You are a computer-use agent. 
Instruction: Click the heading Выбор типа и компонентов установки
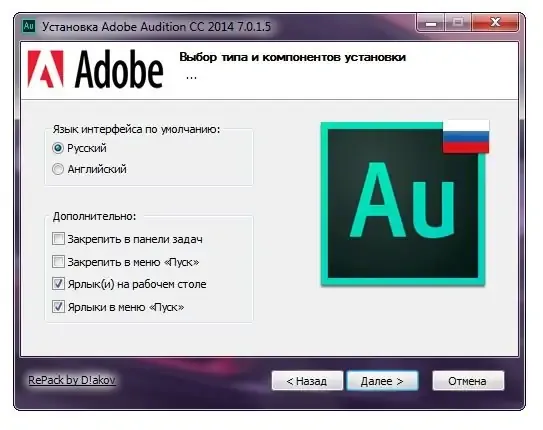tap(292, 57)
